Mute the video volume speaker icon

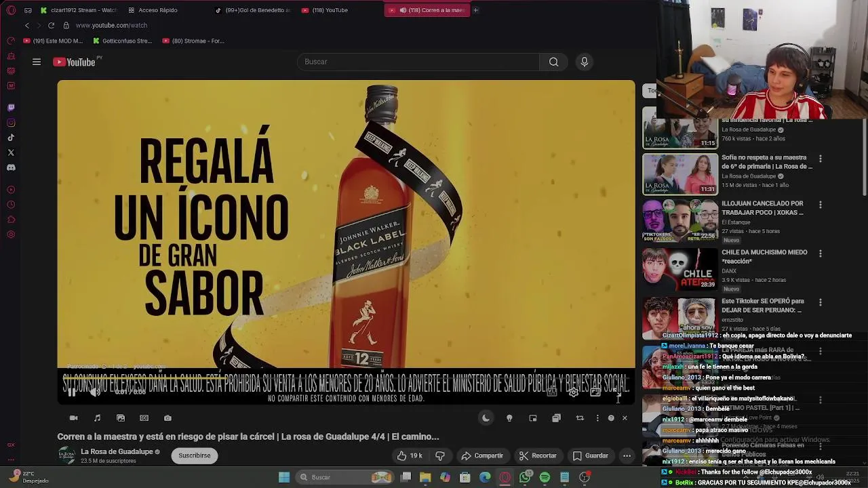[96, 392]
